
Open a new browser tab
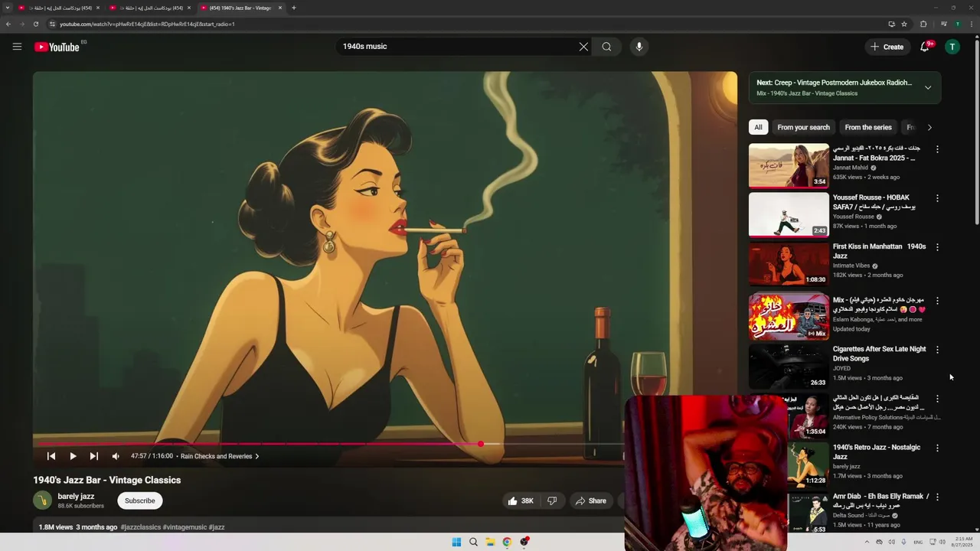[294, 8]
